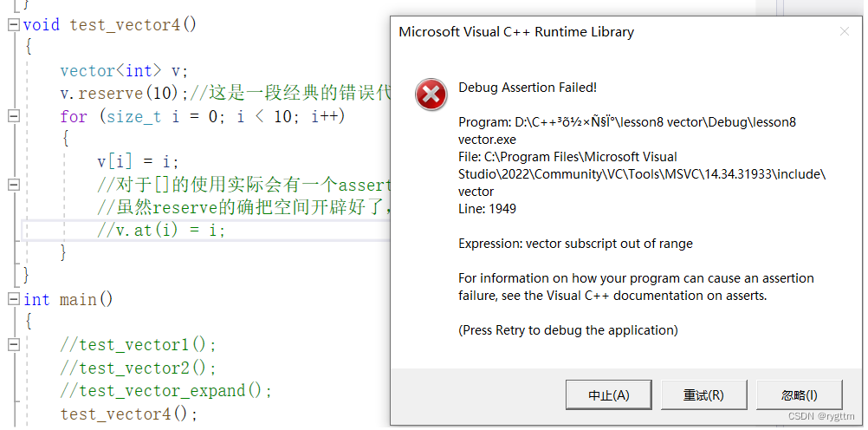Click the red error icon in dialog
This screenshot has height=430, width=868.
(431, 94)
